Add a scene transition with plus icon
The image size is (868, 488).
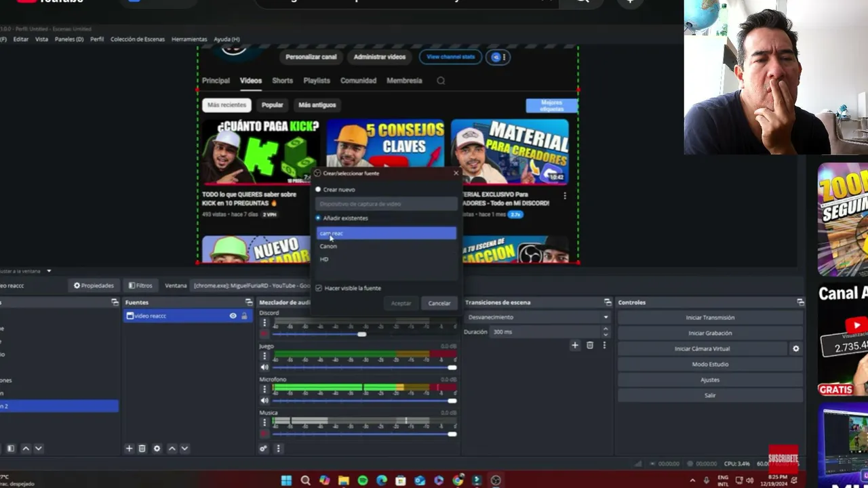pyautogui.click(x=575, y=346)
